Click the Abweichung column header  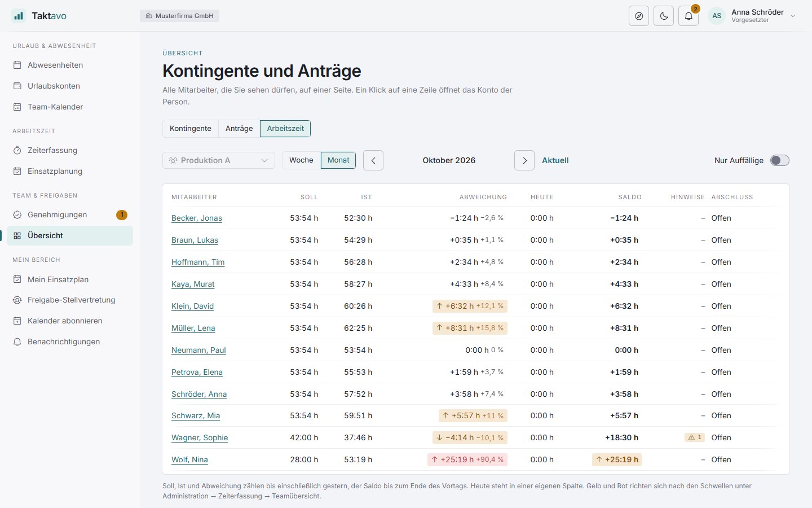click(x=483, y=197)
